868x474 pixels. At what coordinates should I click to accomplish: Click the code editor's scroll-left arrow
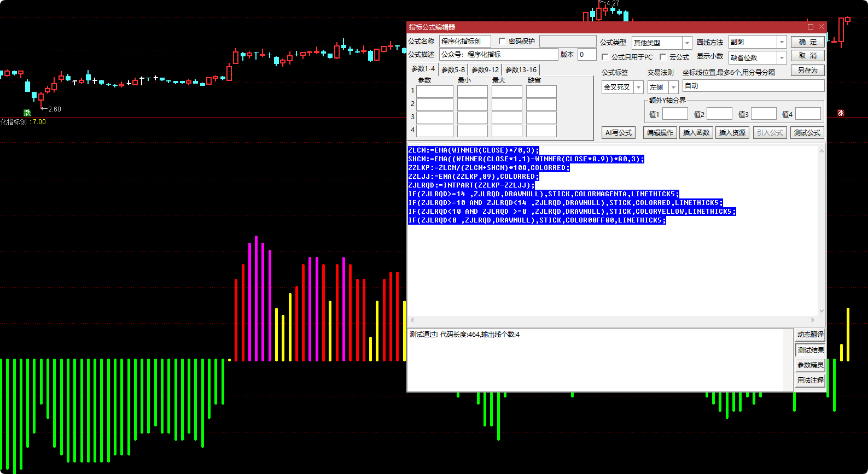412,320
